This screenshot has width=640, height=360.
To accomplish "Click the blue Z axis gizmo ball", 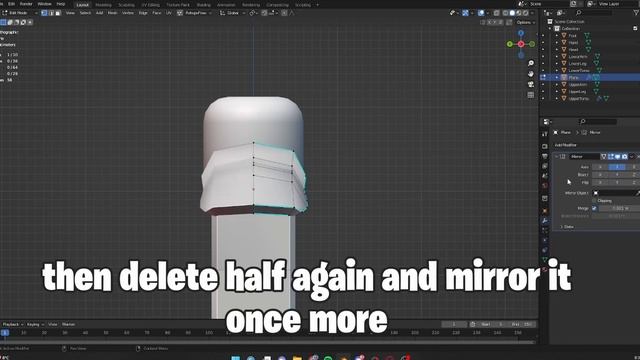I will point(521,33).
